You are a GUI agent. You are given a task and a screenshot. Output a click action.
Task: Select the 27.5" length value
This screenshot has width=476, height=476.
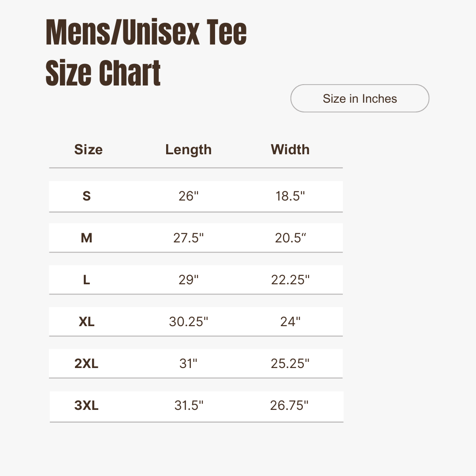[189, 238]
